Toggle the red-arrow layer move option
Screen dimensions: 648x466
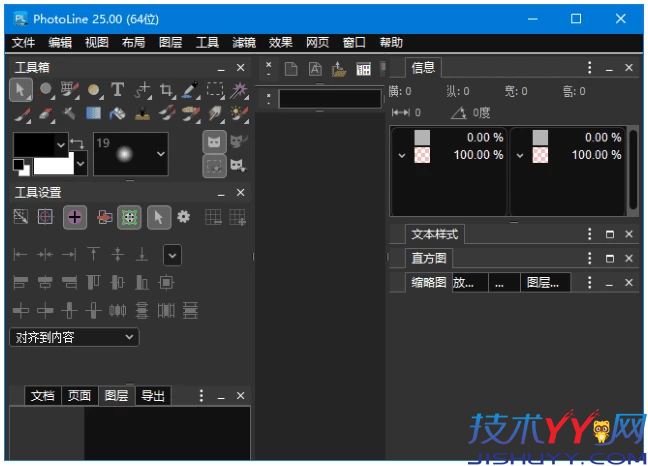105,217
